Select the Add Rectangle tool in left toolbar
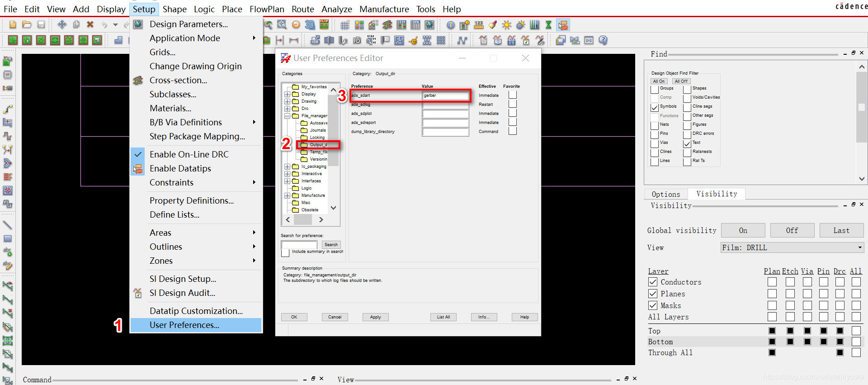 point(8,238)
